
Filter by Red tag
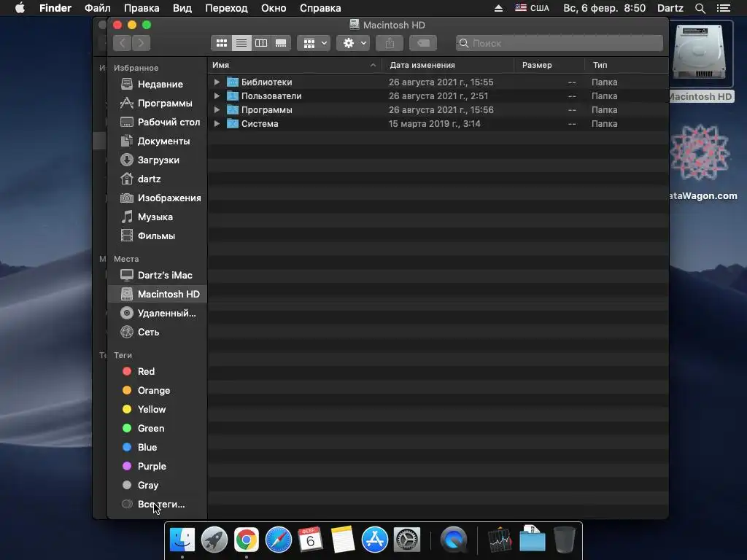(x=158, y=371)
